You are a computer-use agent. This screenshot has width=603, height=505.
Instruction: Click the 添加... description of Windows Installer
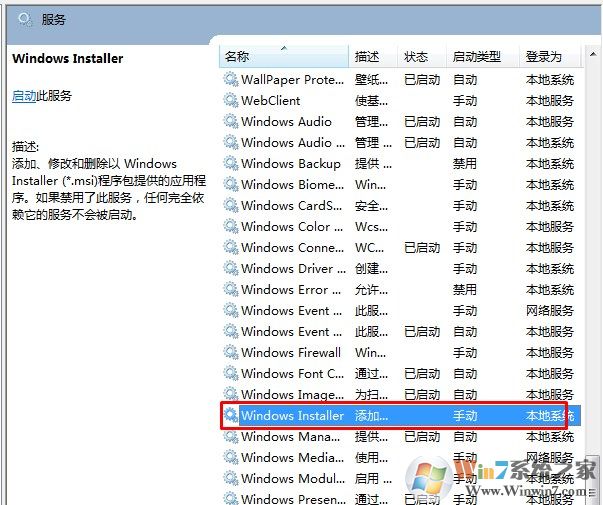click(371, 415)
